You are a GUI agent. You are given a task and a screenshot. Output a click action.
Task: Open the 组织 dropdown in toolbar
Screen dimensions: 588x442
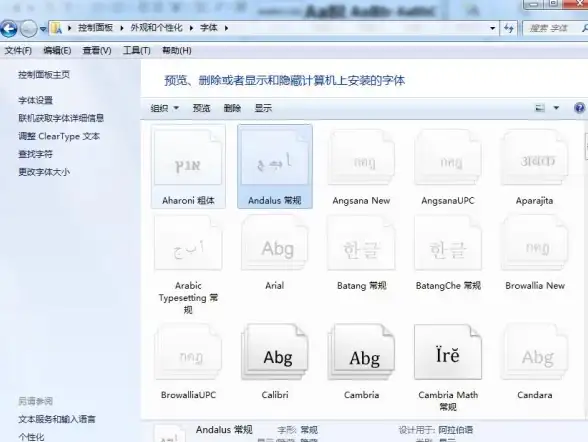coord(164,108)
